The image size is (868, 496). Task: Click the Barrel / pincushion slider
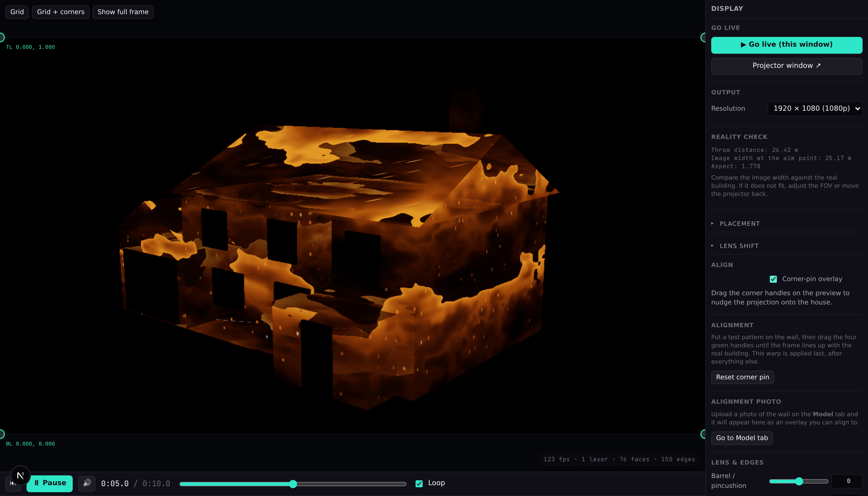point(799,481)
